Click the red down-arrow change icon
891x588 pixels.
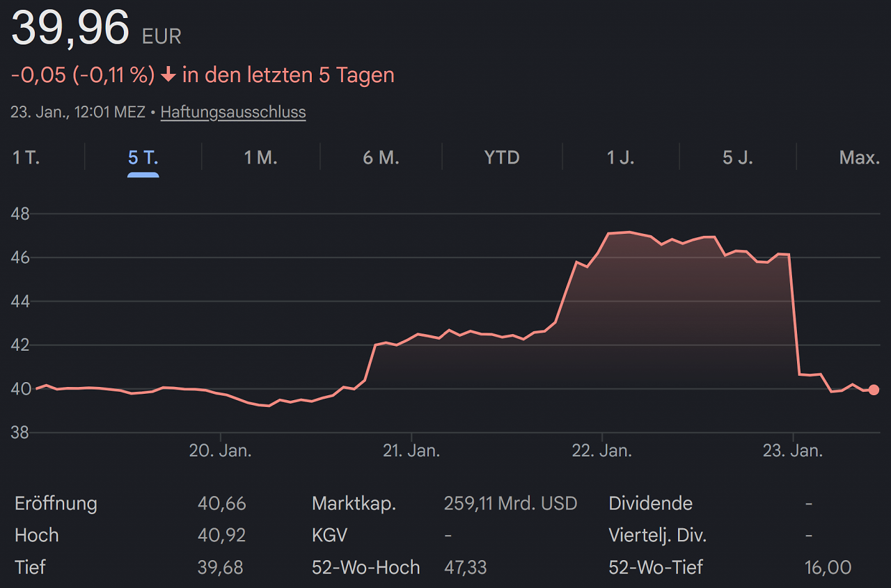point(168,75)
